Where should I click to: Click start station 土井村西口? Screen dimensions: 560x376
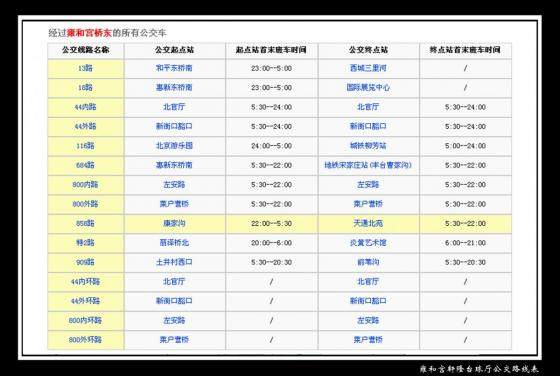point(174,262)
